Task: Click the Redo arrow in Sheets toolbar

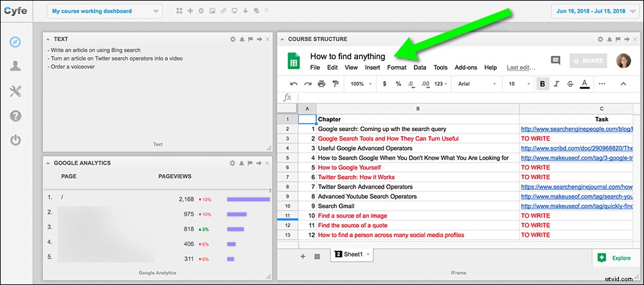Action: pos(308,83)
